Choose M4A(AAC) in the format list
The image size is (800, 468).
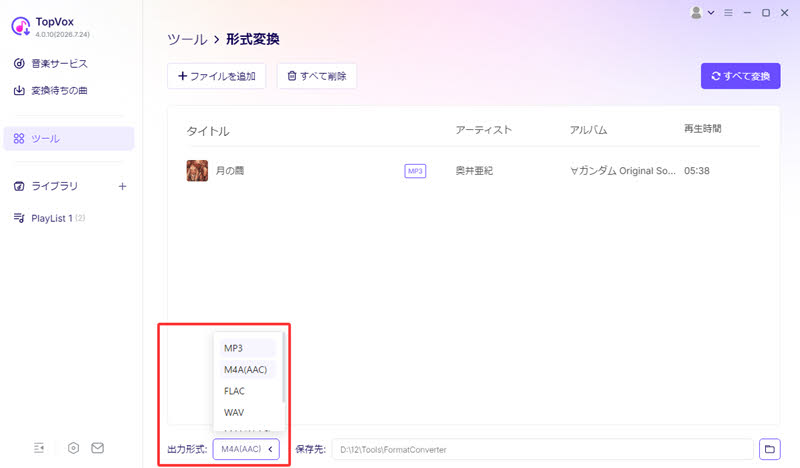point(247,370)
